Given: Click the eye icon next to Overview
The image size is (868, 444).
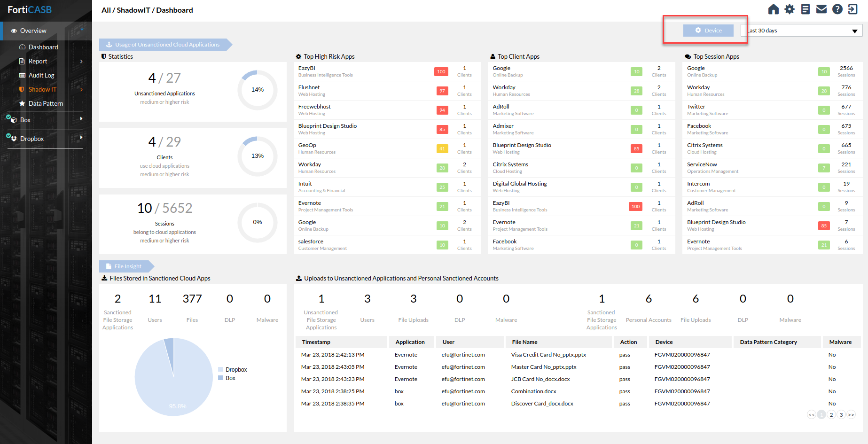Looking at the screenshot, I should click(14, 31).
